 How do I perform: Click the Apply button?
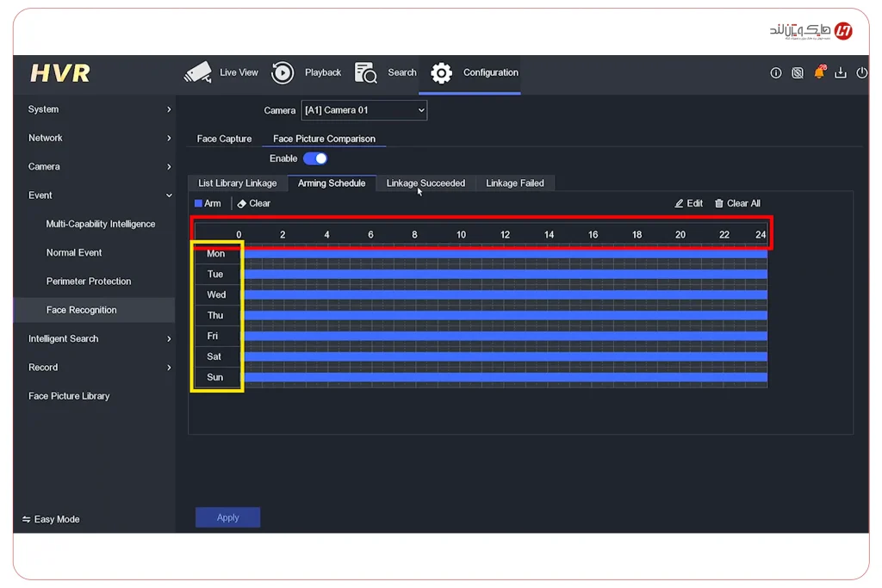(x=227, y=517)
